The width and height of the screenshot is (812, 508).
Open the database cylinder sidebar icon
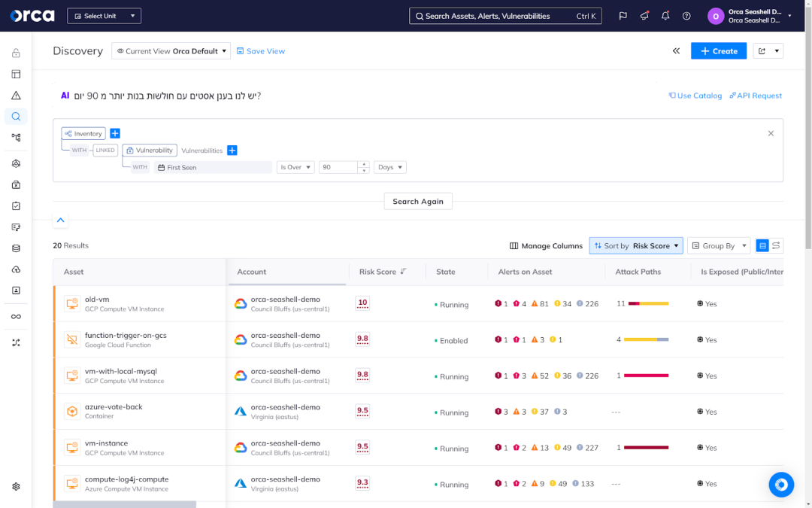click(x=16, y=248)
